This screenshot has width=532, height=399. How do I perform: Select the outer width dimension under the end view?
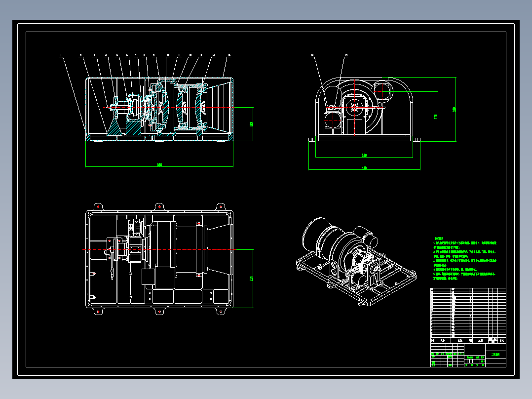364,168
